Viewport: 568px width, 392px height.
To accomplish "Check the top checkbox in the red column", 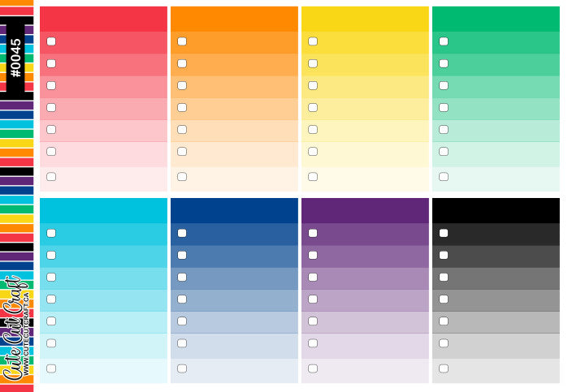I will pos(51,41).
